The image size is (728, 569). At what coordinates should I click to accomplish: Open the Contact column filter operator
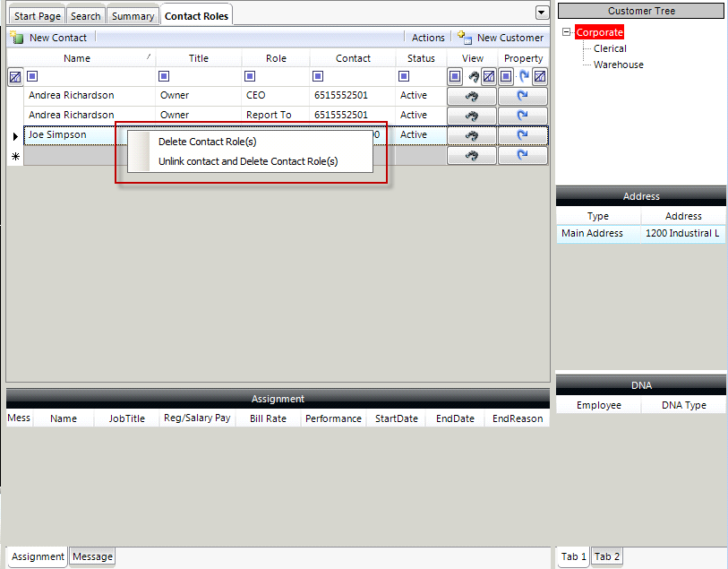[x=318, y=76]
